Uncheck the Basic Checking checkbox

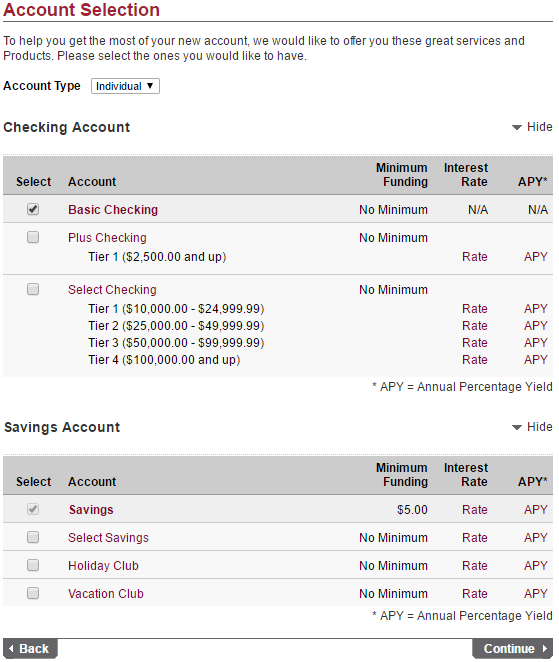33,209
